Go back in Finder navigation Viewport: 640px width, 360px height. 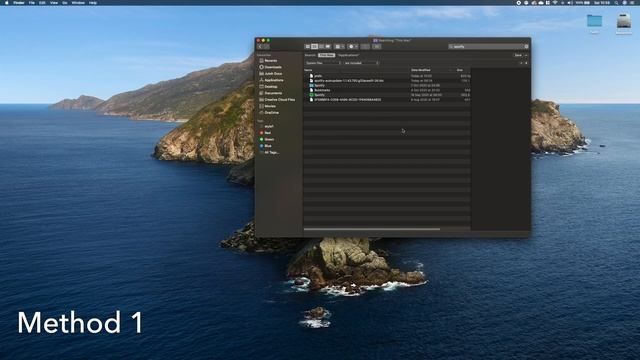[x=260, y=47]
